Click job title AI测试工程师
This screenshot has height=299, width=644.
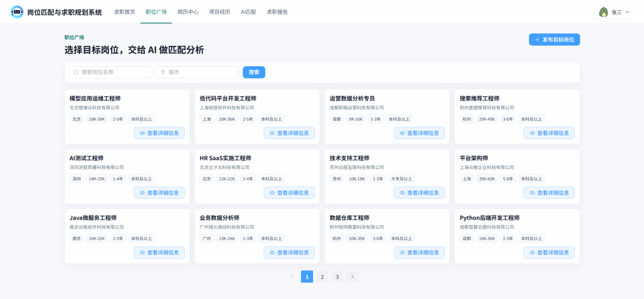(86, 158)
